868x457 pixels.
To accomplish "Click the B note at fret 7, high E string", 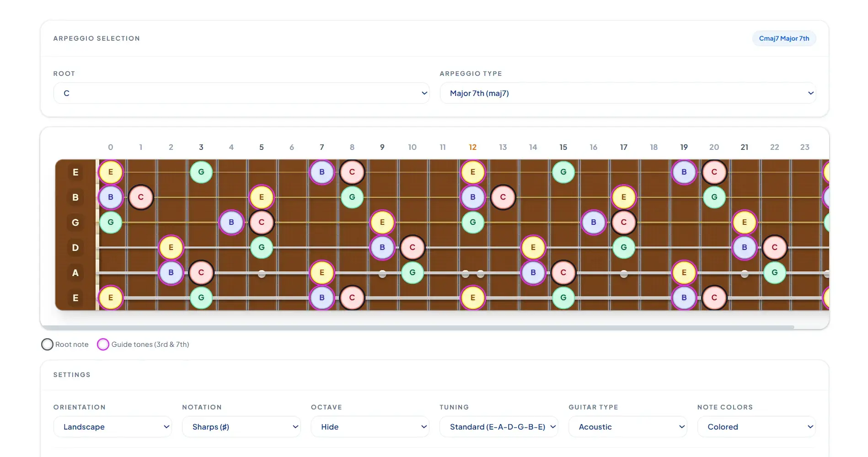I will point(322,172).
